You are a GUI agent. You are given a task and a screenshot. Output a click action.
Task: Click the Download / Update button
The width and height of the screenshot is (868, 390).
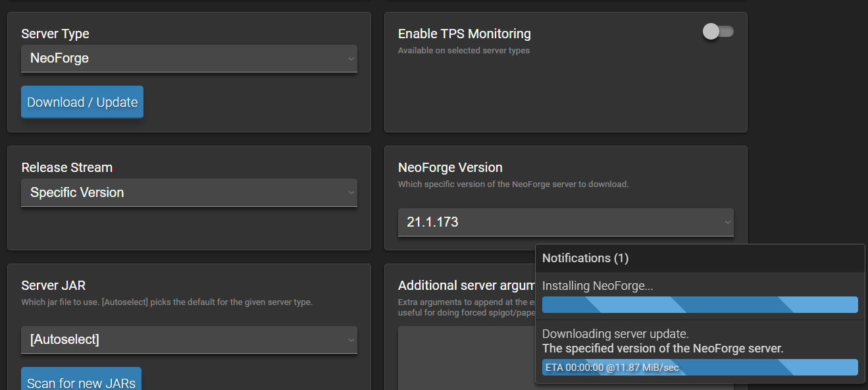coord(82,102)
